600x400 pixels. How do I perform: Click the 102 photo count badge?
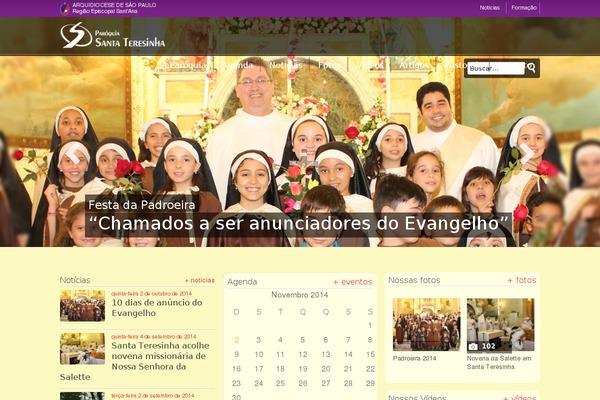tap(489, 346)
